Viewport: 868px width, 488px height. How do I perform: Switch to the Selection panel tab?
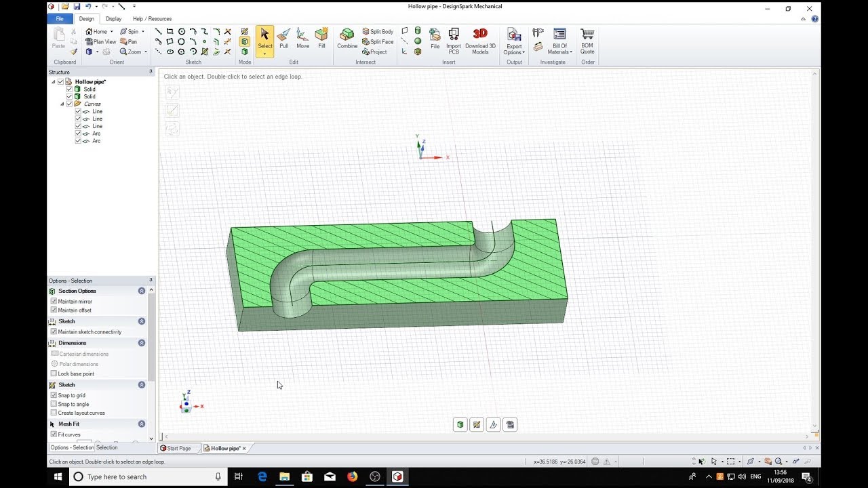coord(106,448)
